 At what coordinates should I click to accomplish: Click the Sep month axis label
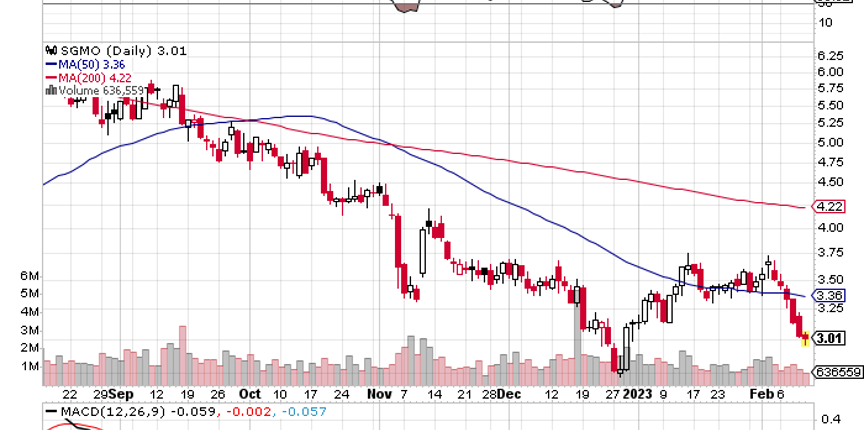(x=121, y=395)
